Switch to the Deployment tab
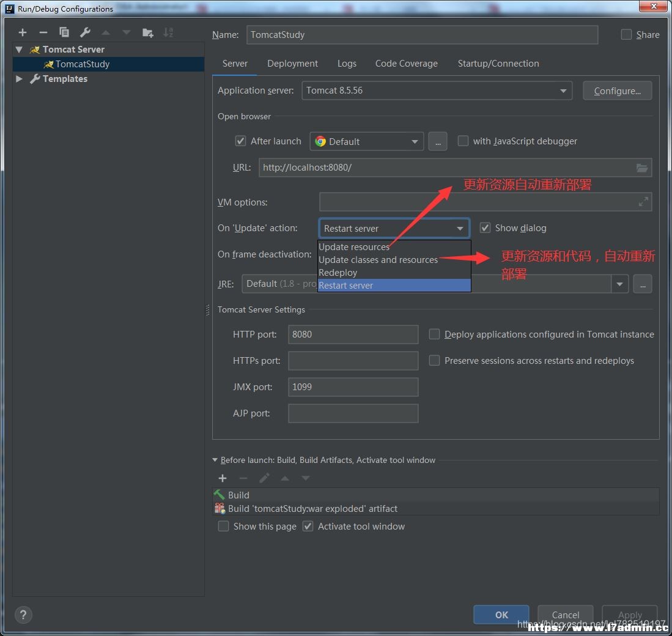The image size is (672, 636). [292, 64]
